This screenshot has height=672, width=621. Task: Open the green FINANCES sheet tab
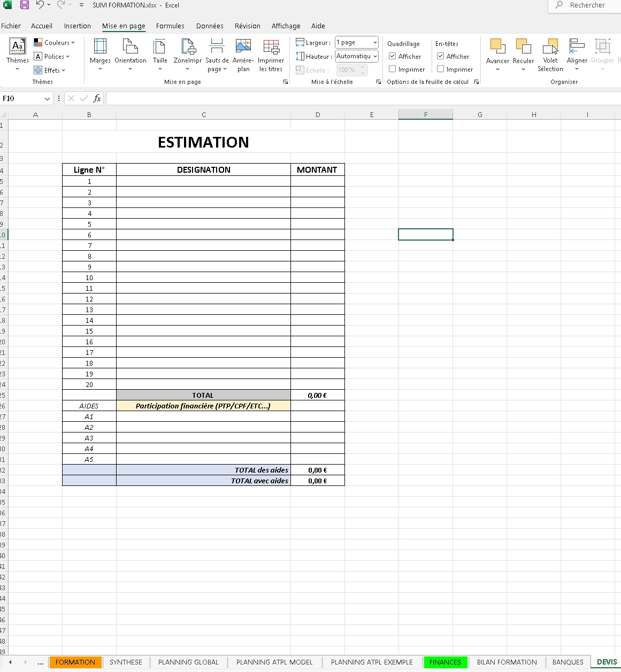pos(445,662)
